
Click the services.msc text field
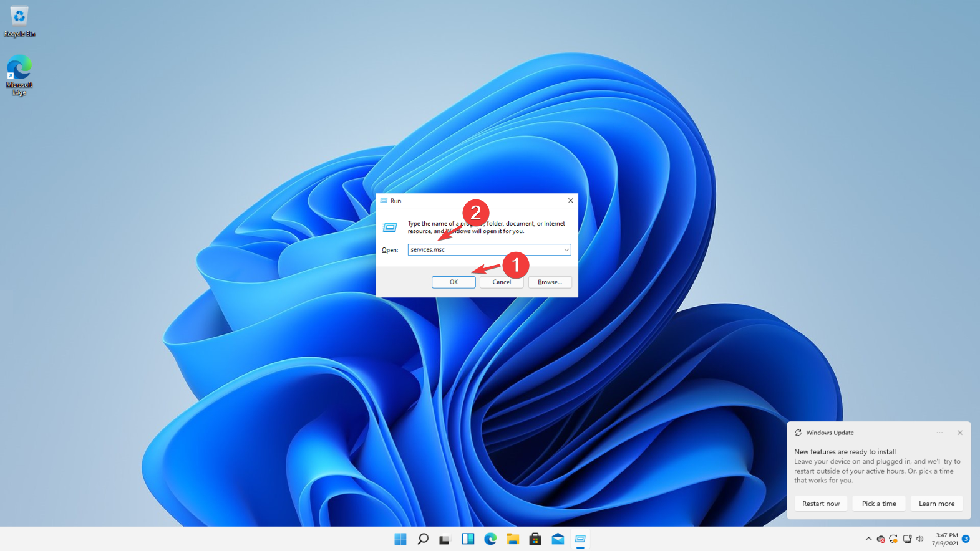[484, 250]
